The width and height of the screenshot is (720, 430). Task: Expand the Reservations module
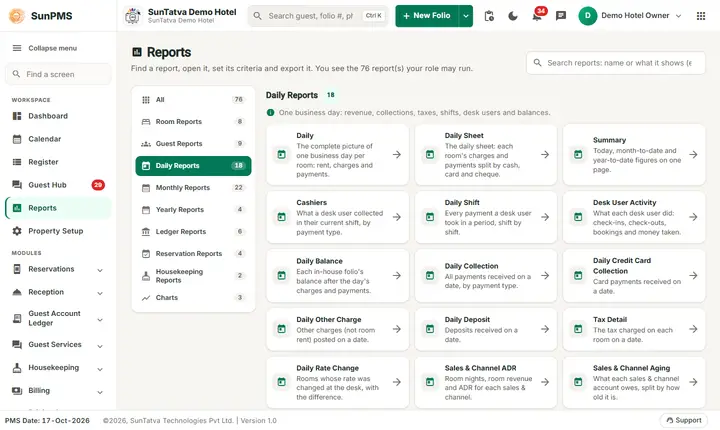pyautogui.click(x=100, y=270)
